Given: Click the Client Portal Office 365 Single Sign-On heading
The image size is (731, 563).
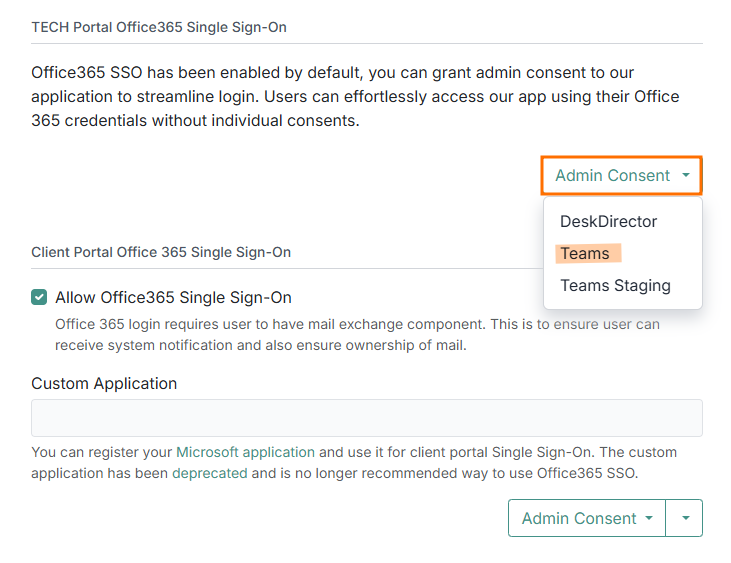Looking at the screenshot, I should (161, 252).
